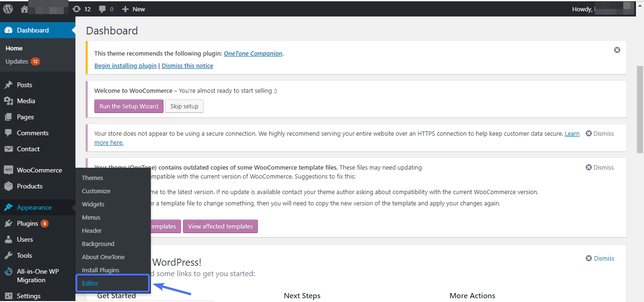Open the WooCommerce menu label
Screen dimensions: 644x302
click(40, 170)
